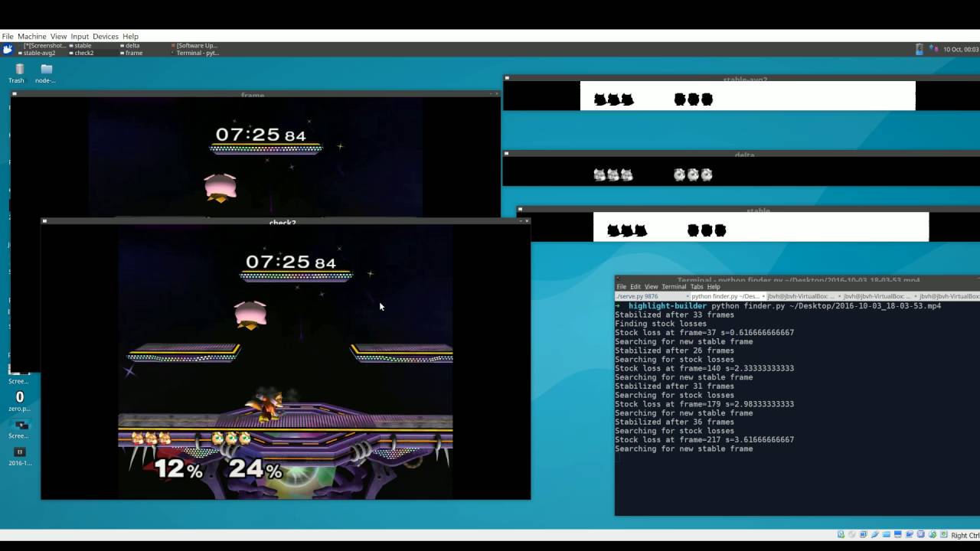This screenshot has width=980, height=551.
Task: Open the VirtualBox Devices menu
Action: pos(106,36)
